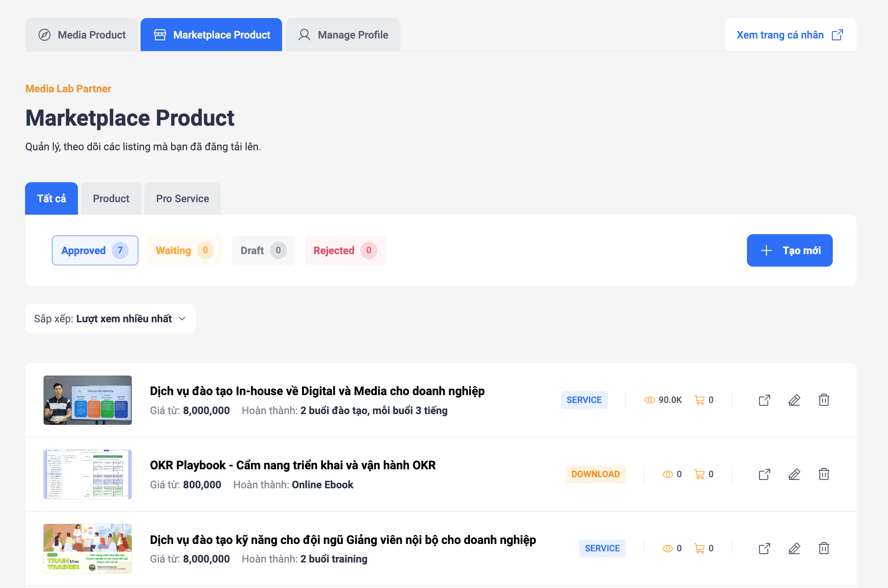
Task: Filter listings by Waiting status
Action: pyautogui.click(x=185, y=250)
